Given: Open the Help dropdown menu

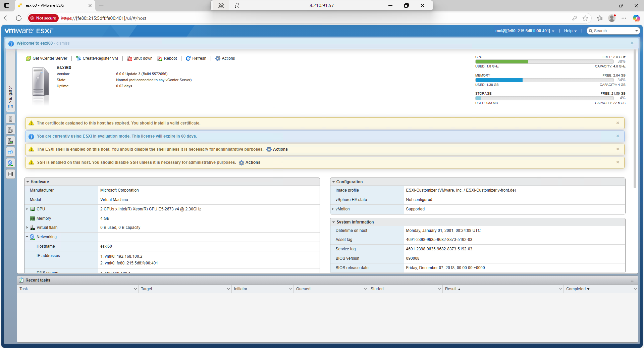Looking at the screenshot, I should point(571,31).
